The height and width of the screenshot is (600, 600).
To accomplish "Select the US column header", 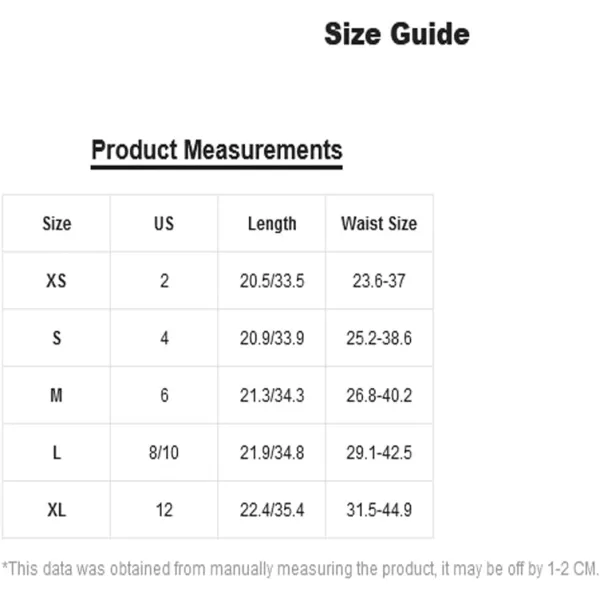I will coord(164,223).
